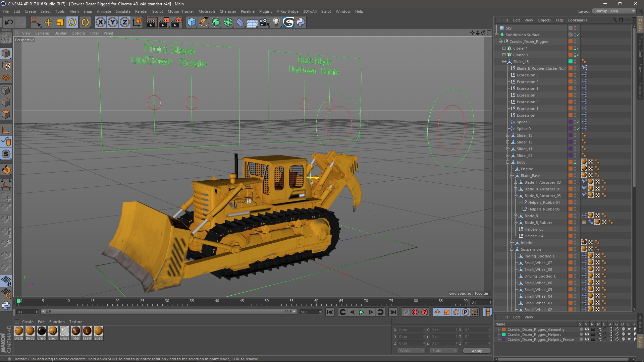Image resolution: width=644 pixels, height=362 pixels.
Task: Select the Glass material swatch
Action: (x=64, y=331)
